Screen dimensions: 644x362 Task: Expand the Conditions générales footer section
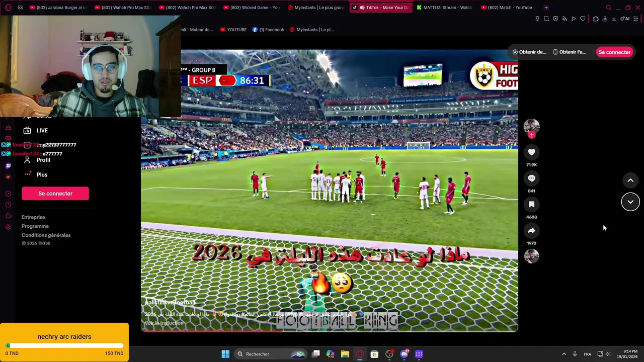[x=46, y=235]
